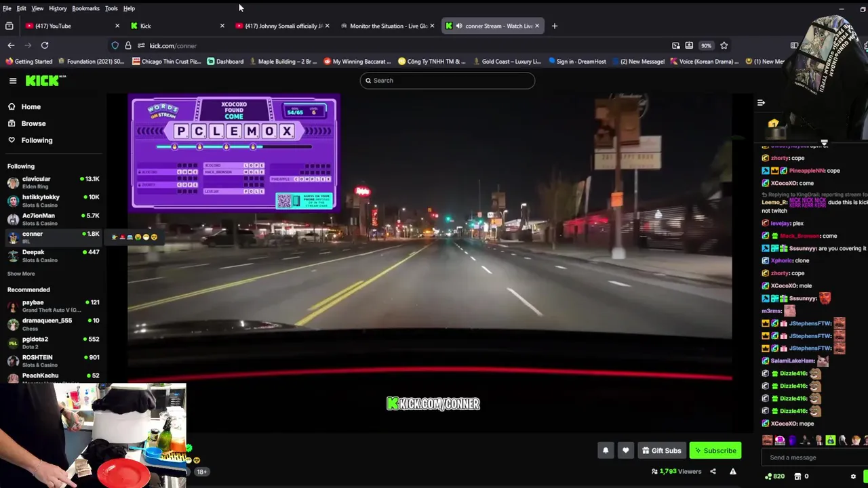Open the Dashboard bookmark

[225, 62]
